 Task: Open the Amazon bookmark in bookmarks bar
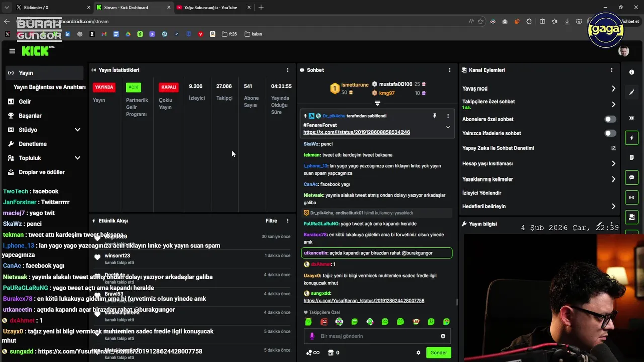point(213,34)
